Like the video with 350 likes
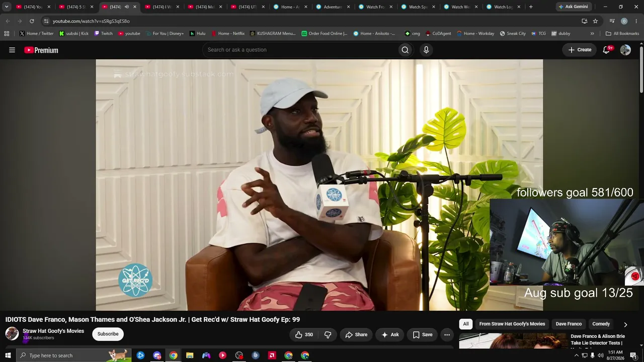The image size is (644, 362). pos(304,335)
